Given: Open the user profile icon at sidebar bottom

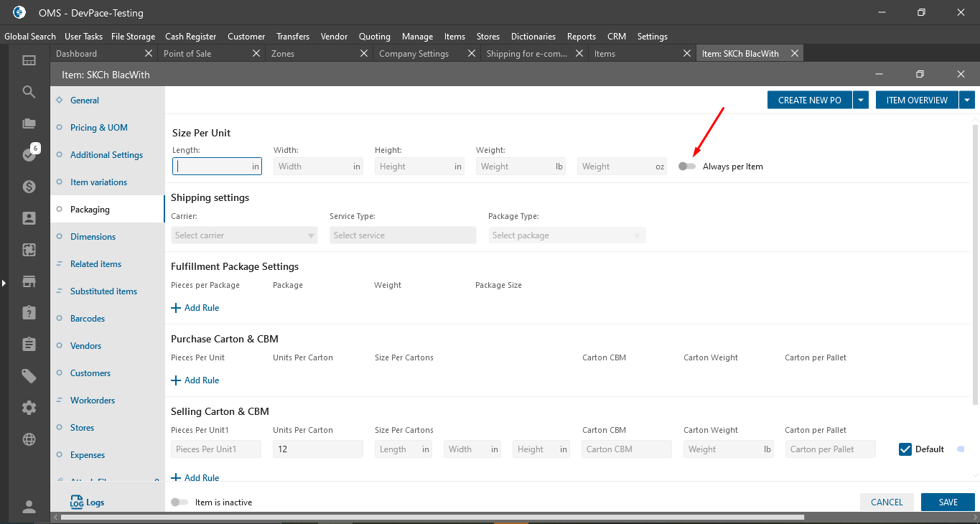Looking at the screenshot, I should pos(29,507).
